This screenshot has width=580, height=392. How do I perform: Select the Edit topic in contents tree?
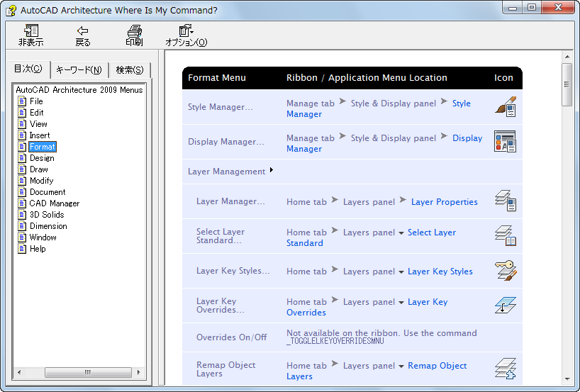37,113
